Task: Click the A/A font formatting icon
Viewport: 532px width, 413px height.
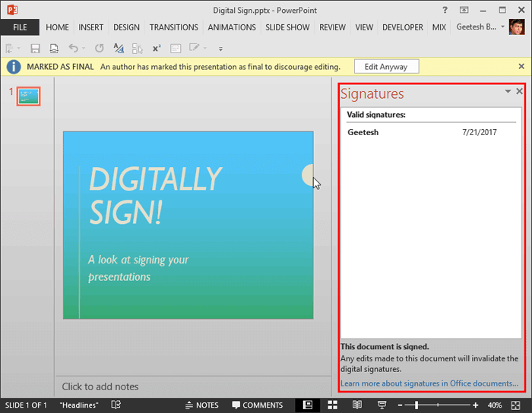Action: click(119, 48)
